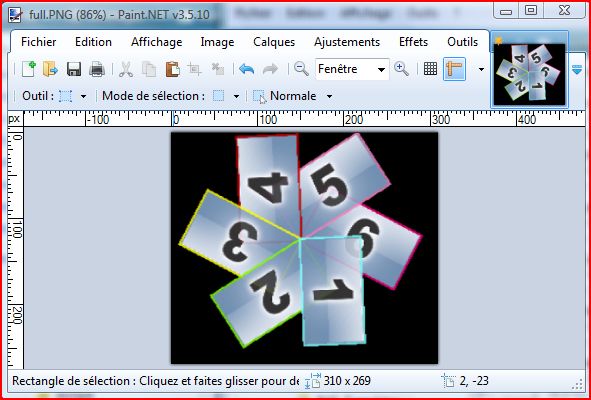This screenshot has width=591, height=400.
Task: Paste from the clipboard icon
Action: pyautogui.click(x=172, y=69)
